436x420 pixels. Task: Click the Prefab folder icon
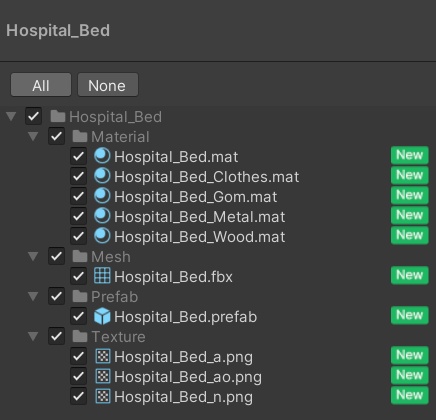point(80,296)
